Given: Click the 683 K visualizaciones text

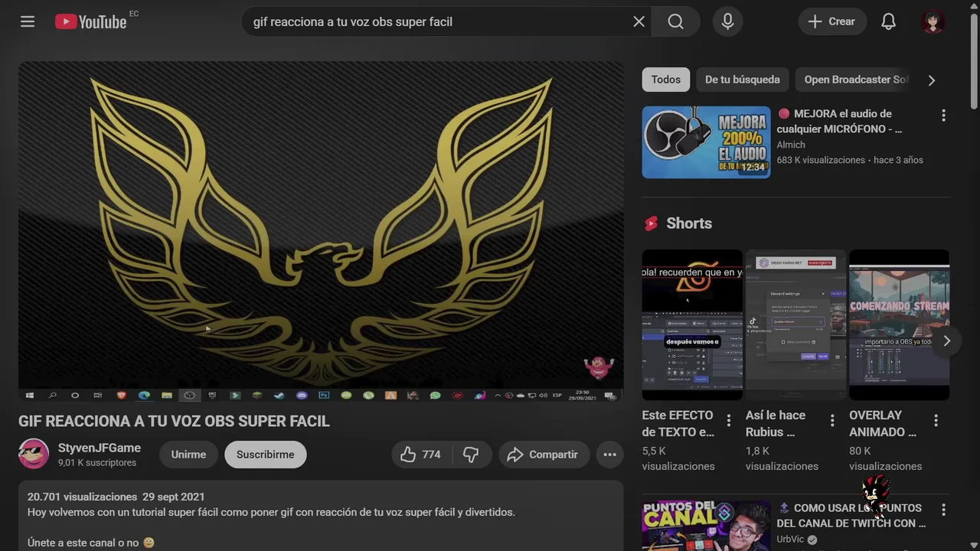Looking at the screenshot, I should tap(821, 160).
